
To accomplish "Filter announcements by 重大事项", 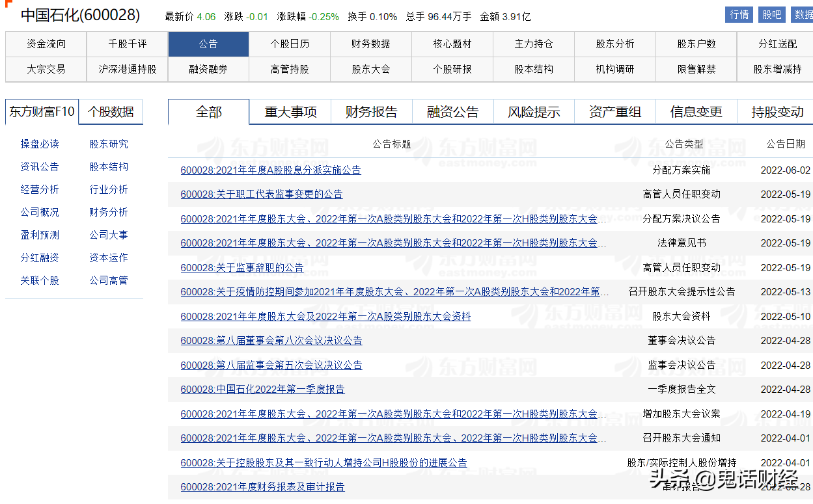I will pos(290,112).
